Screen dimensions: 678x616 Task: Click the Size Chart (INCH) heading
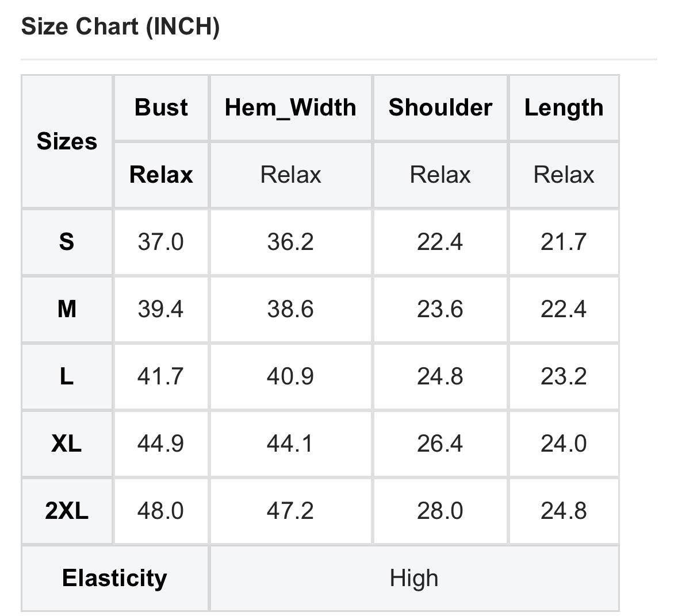point(120,26)
